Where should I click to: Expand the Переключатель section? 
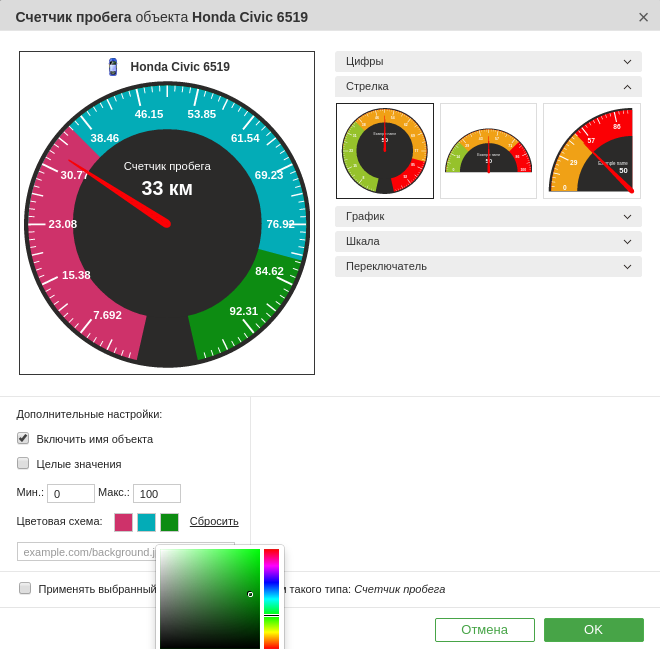tap(488, 266)
